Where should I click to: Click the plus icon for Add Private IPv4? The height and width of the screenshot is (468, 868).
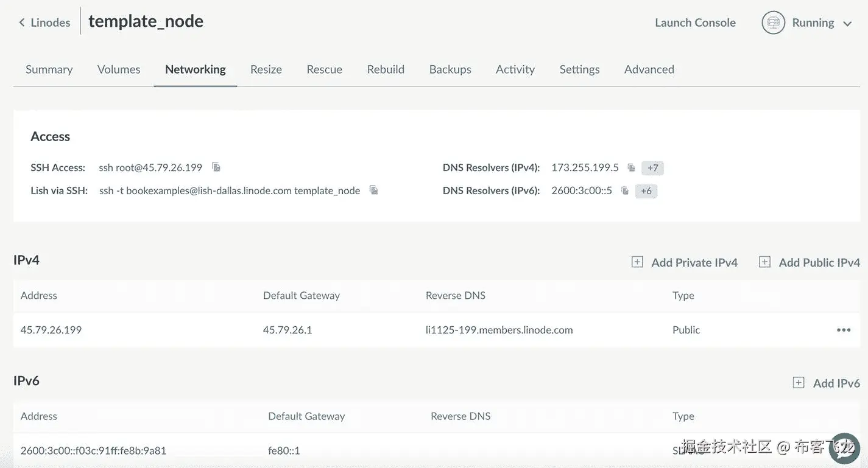coord(637,262)
